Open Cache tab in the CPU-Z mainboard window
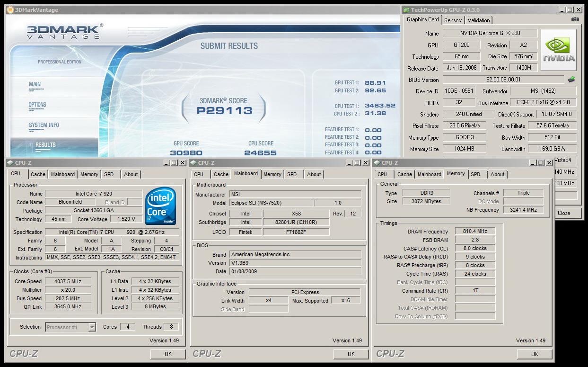This screenshot has width=588, height=367. click(221, 174)
